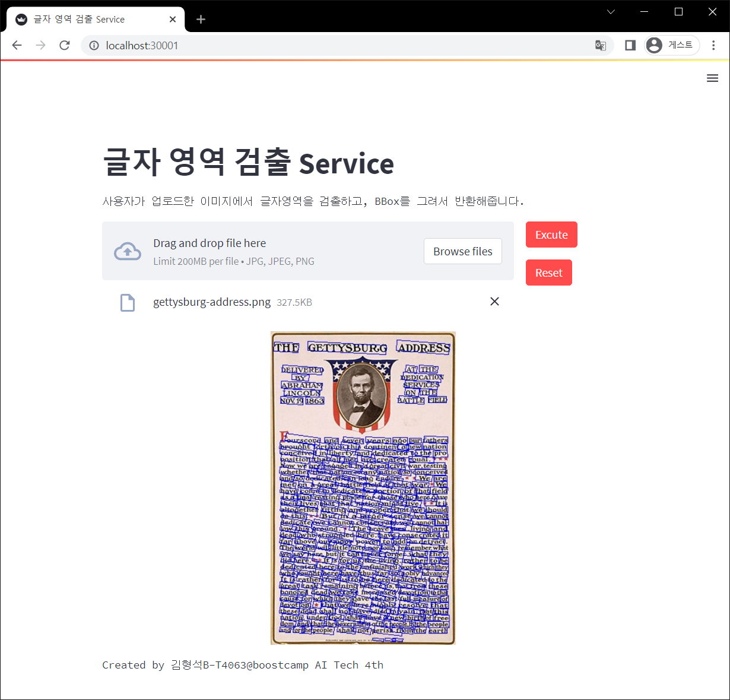730x700 pixels.
Task: Open the Streamlit hamburger menu
Action: click(712, 78)
